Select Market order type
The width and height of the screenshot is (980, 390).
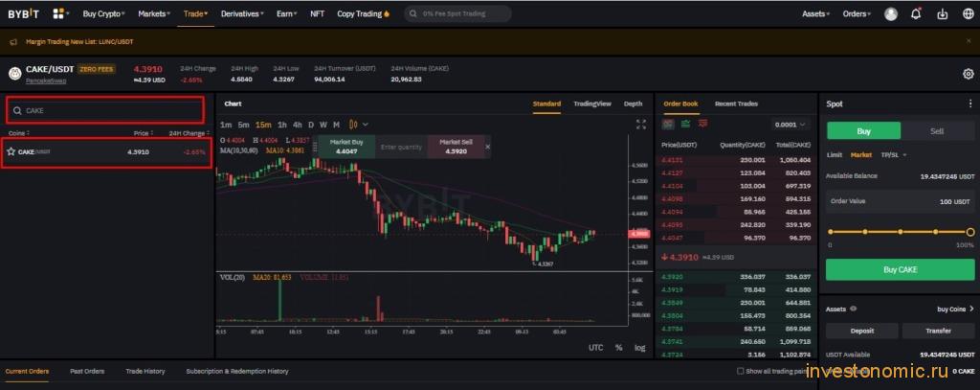(x=860, y=154)
